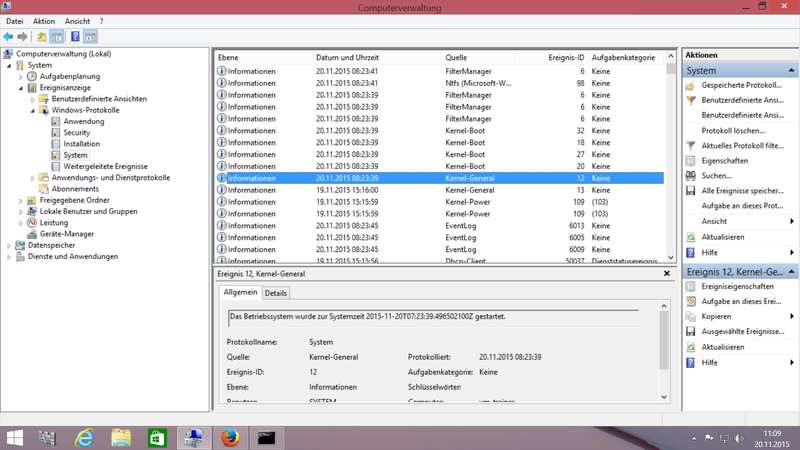Switch to the Details tab

point(276,293)
